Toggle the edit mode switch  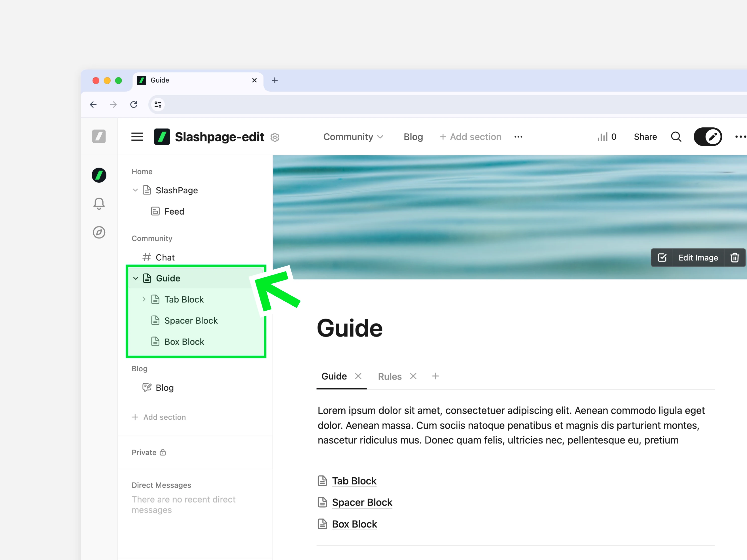(708, 137)
